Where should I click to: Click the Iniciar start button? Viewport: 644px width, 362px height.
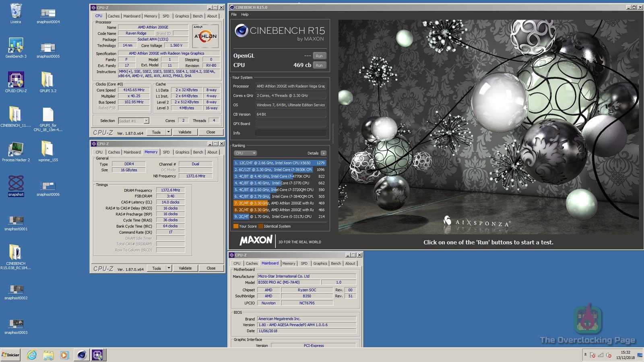click(x=11, y=355)
